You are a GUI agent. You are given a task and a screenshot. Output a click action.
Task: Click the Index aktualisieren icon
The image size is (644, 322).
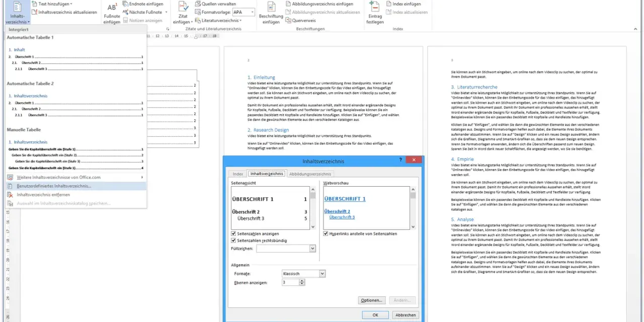389,12
